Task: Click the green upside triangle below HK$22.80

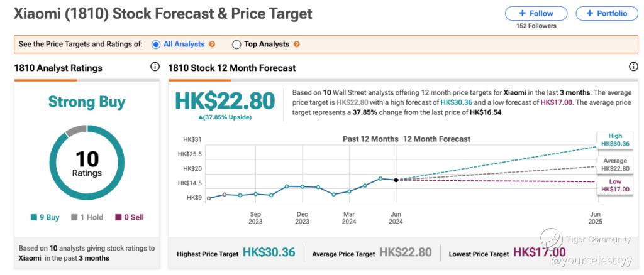Action: coord(201,117)
